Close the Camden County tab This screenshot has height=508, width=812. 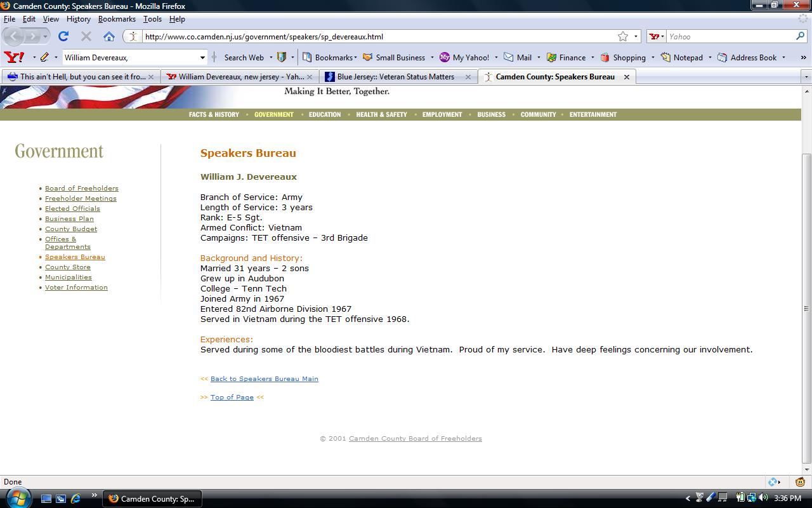click(626, 77)
